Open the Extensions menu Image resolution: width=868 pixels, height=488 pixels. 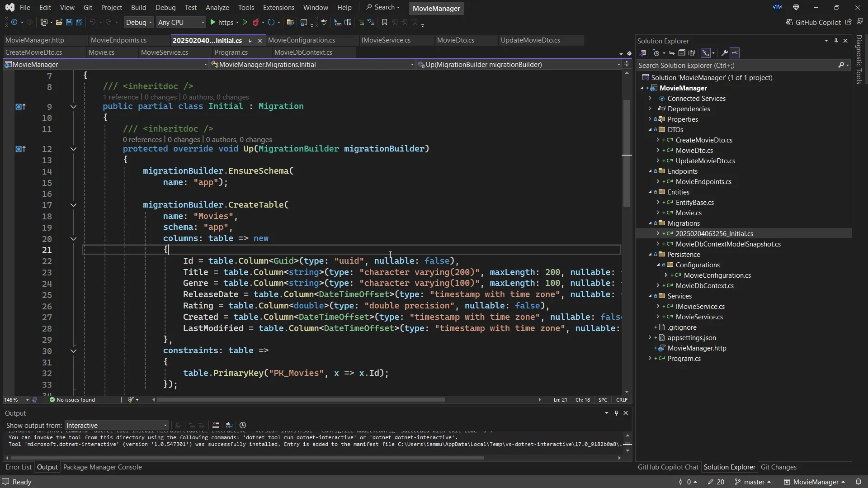[278, 8]
